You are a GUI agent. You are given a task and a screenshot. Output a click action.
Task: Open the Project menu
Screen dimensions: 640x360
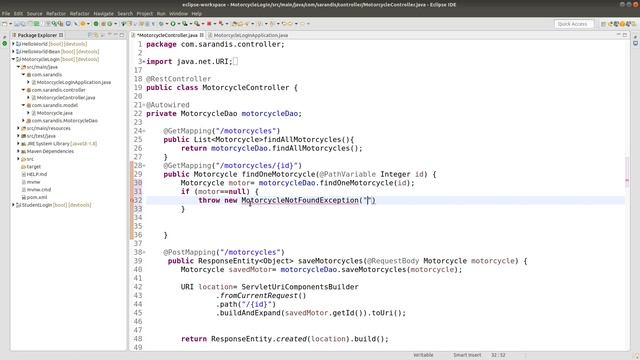[144, 13]
